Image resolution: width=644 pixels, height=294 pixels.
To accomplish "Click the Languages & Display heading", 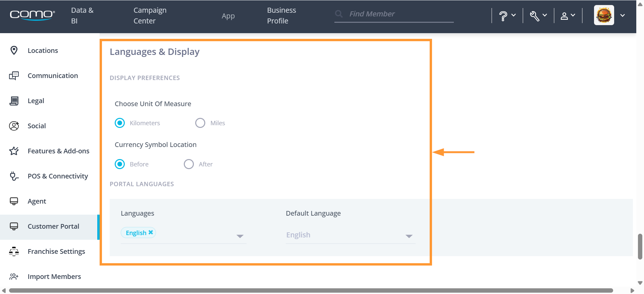I will coord(155,52).
